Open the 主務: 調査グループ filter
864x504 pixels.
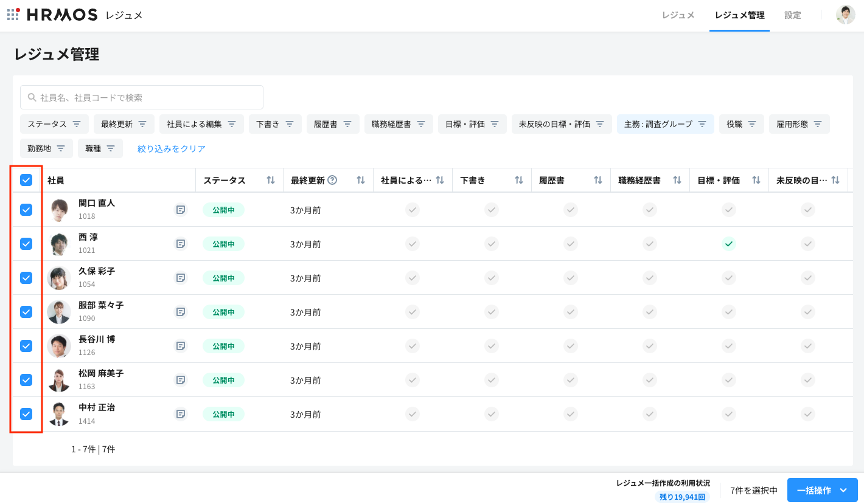(665, 124)
